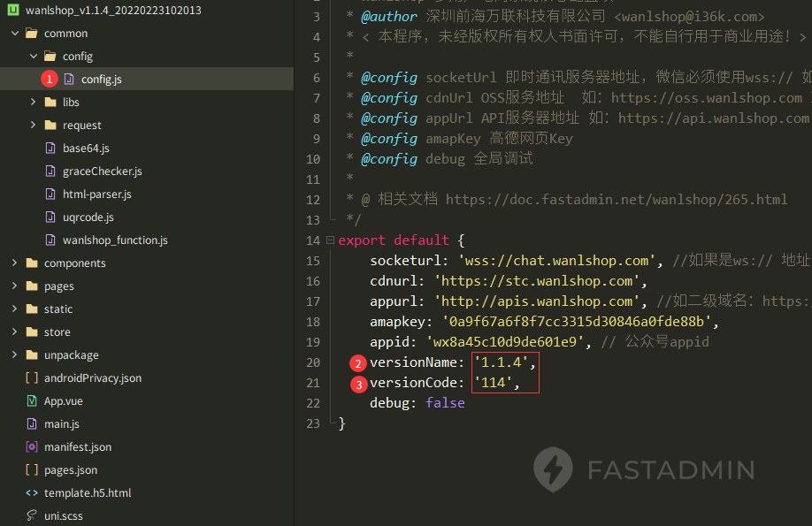This screenshot has height=526, width=812.
Task: Open wanlshop_function.js file
Action: pyautogui.click(x=115, y=240)
